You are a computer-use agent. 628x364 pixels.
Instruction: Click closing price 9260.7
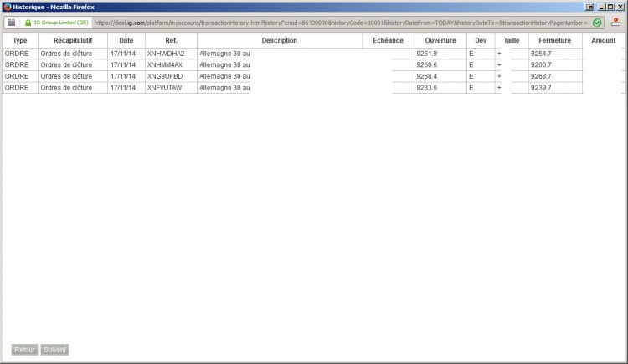(541, 65)
